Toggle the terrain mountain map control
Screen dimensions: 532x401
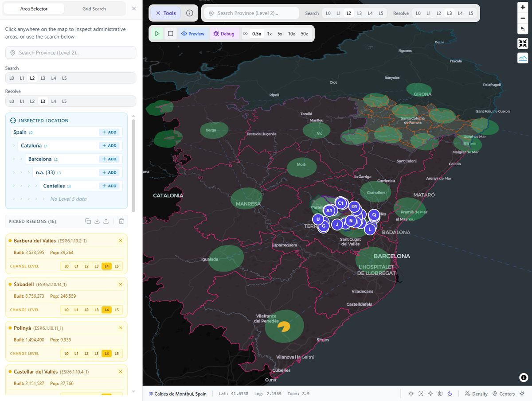523,58
